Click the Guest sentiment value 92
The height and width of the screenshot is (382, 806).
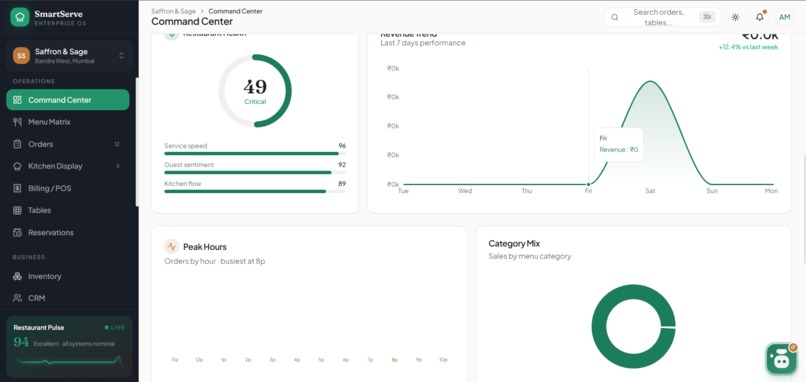tap(342, 165)
